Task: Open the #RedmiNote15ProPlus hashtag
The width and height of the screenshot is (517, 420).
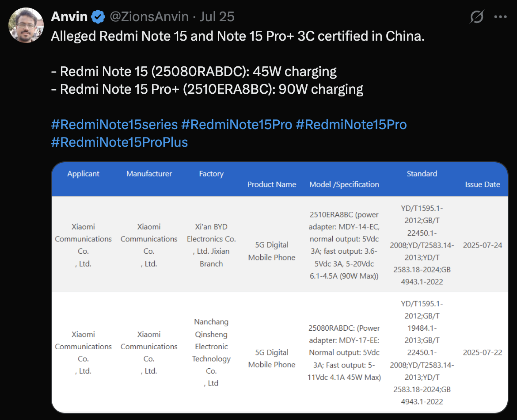Action: (119, 142)
